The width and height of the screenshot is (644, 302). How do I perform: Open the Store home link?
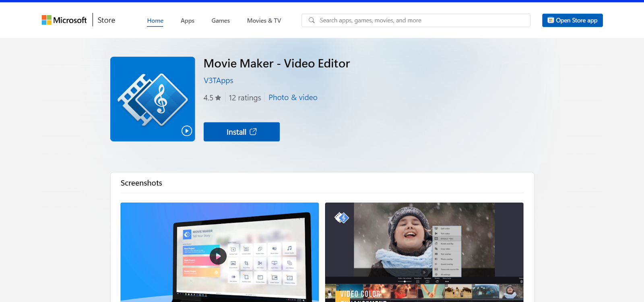point(106,20)
